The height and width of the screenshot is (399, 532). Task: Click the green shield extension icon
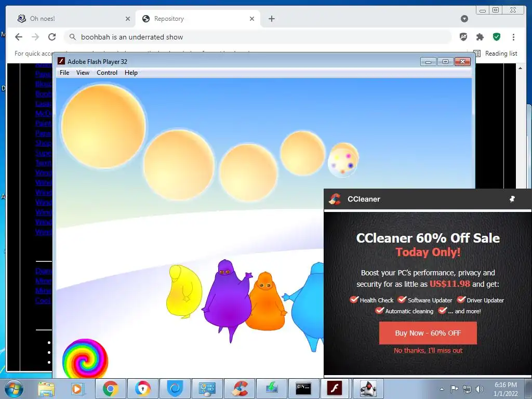pyautogui.click(x=497, y=37)
